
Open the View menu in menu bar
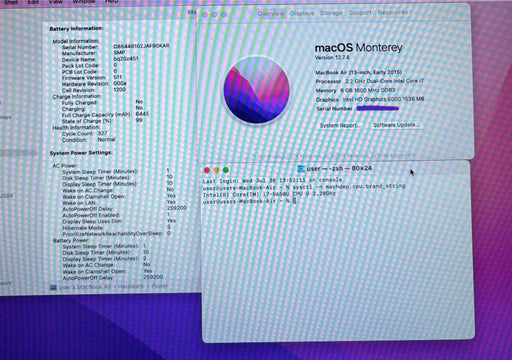click(56, 2)
